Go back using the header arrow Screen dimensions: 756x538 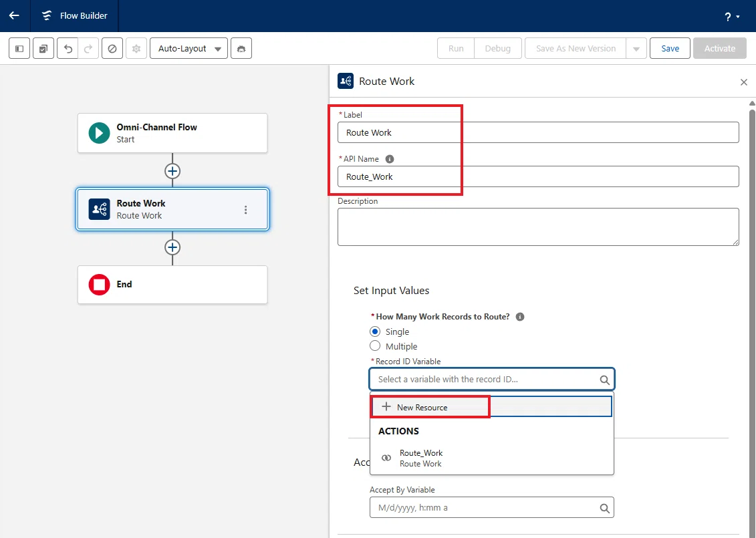coord(14,15)
